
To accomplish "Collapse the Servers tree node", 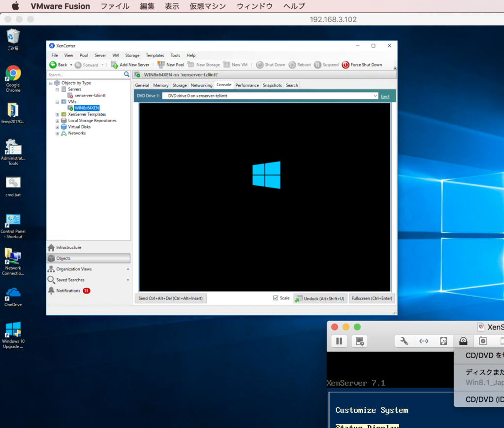I will tap(57, 90).
